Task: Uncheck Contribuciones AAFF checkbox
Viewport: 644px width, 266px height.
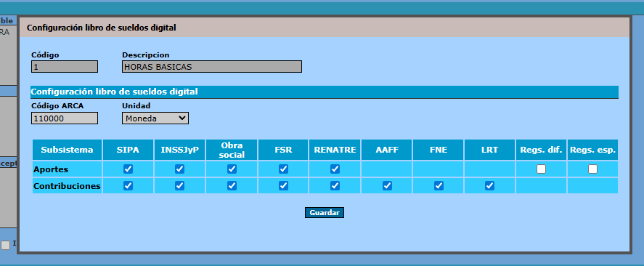Action: 387,186
